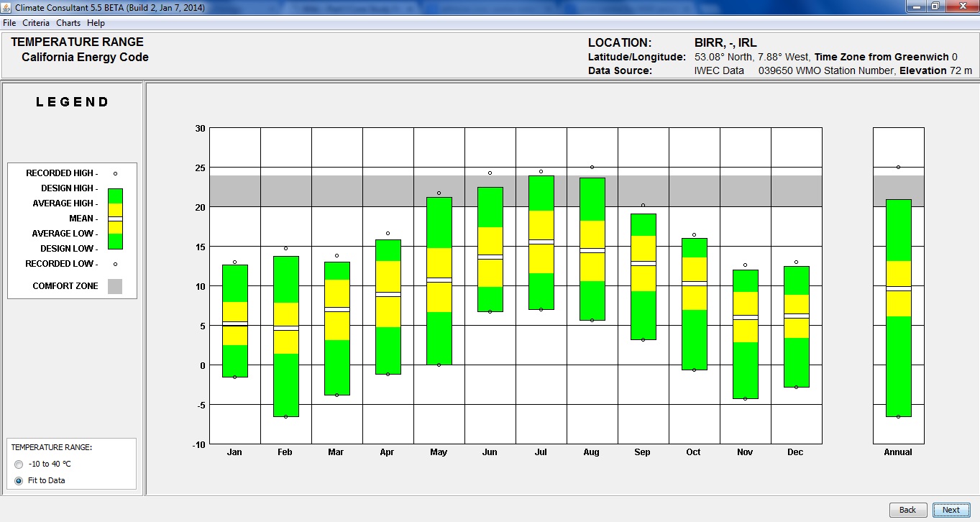Click the Annual temperature range bar

pyautogui.click(x=898, y=308)
